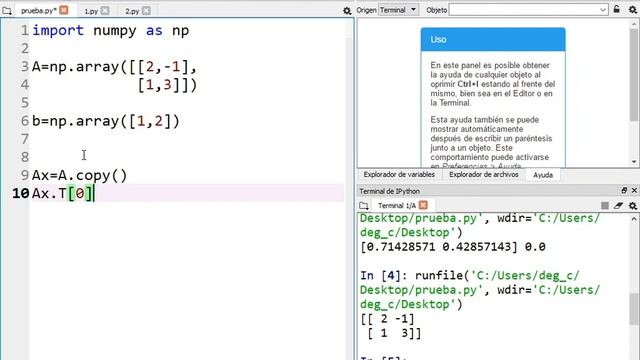640x360 pixels.
Task: Switch to the 2.py tab
Action: click(x=132, y=11)
